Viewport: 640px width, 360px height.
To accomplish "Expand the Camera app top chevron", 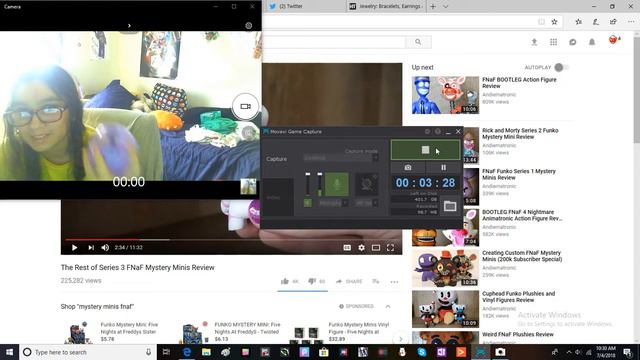I will coord(129,25).
